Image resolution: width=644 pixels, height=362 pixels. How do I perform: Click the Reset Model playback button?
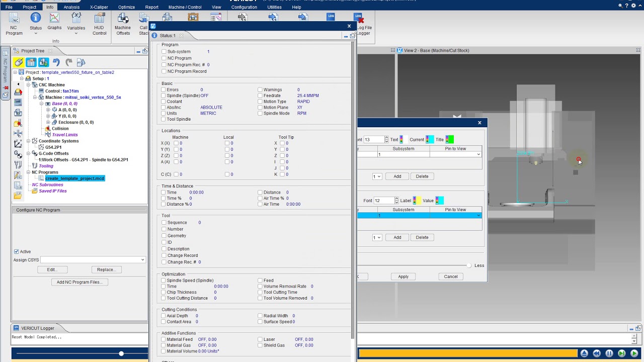click(584, 353)
